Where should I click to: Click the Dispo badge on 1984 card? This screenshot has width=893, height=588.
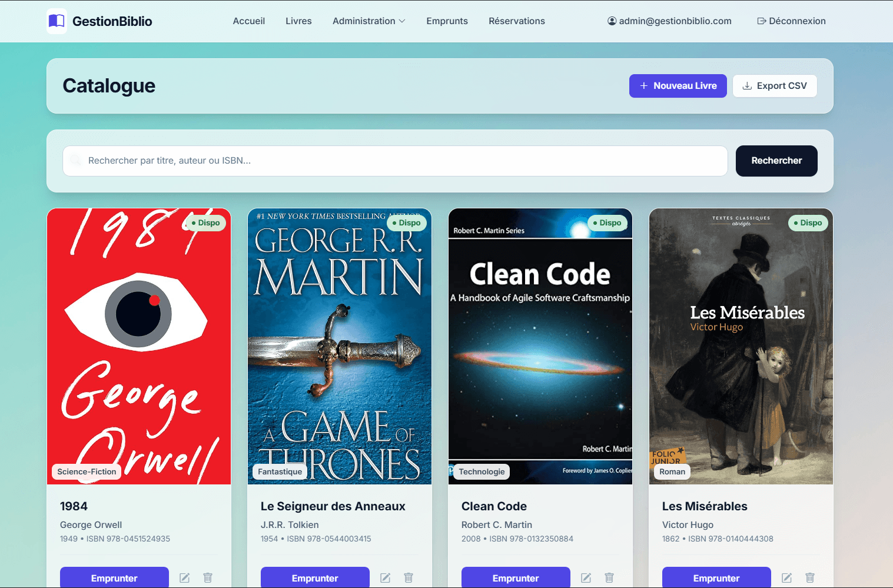click(205, 223)
